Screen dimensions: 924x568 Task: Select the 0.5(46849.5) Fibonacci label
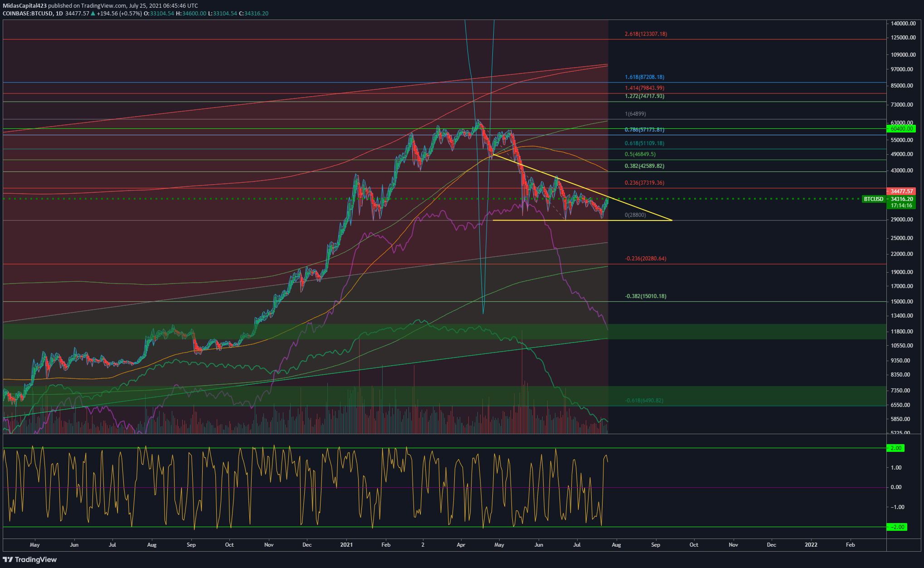pyautogui.click(x=640, y=154)
